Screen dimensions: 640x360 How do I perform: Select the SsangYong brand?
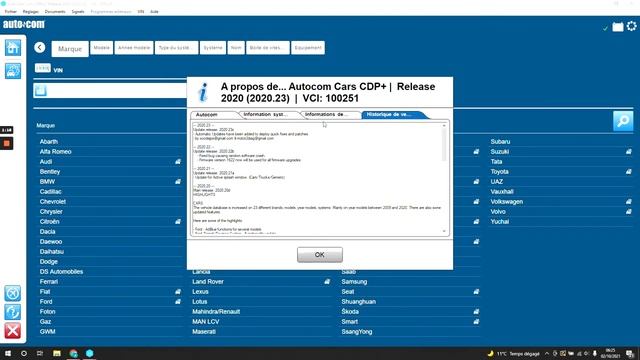357,332
